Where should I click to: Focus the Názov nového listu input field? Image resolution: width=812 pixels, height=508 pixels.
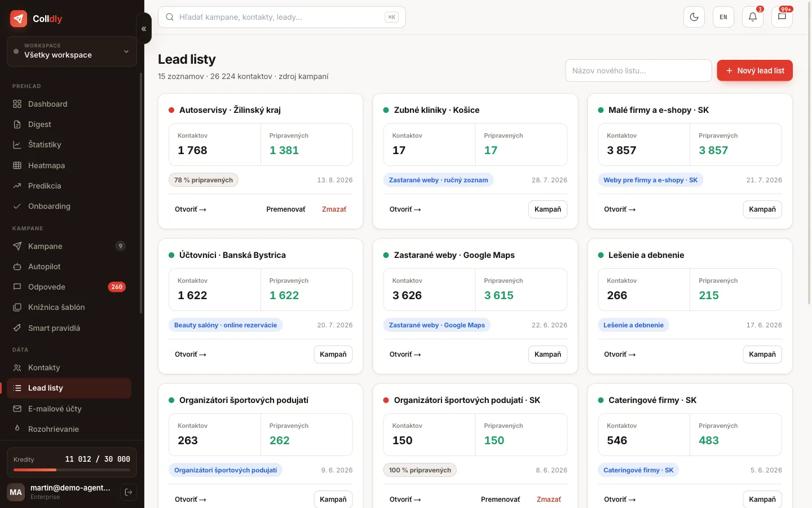[x=638, y=71]
